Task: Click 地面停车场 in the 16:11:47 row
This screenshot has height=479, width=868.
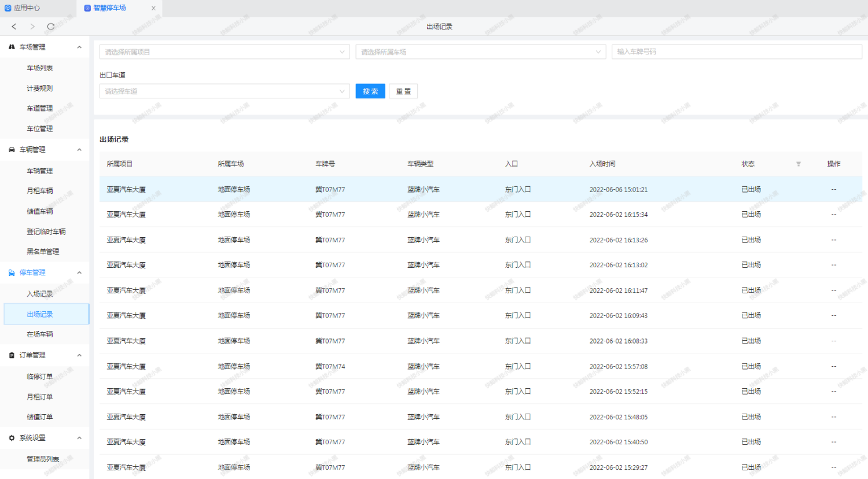Action: [x=234, y=290]
